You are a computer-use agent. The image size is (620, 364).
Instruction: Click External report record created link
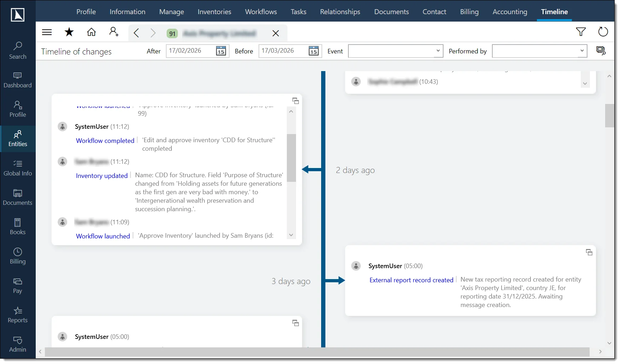[x=411, y=280]
